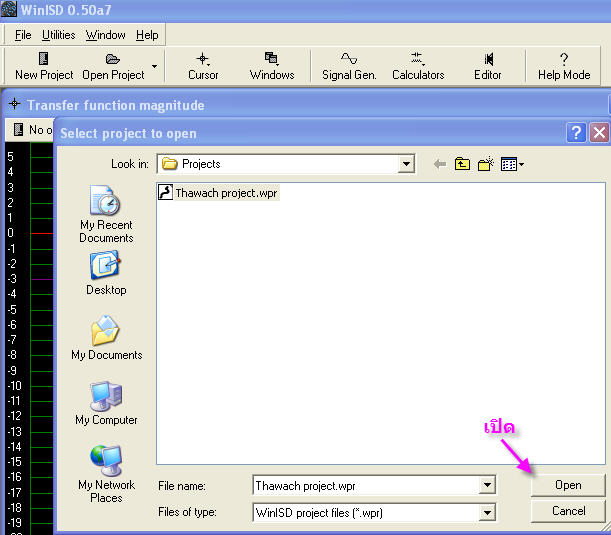This screenshot has height=535, width=611.
Task: Click the Open button
Action: point(568,485)
